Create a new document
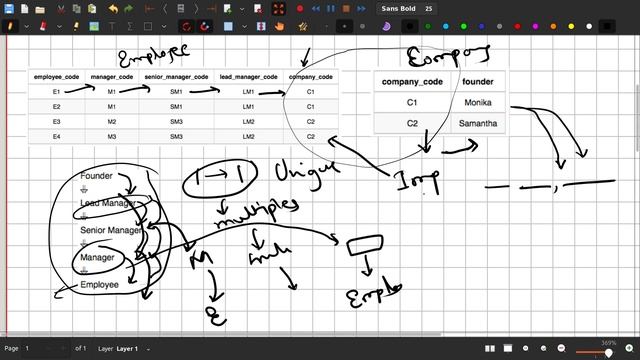This screenshot has width=640, height=360. point(24,9)
